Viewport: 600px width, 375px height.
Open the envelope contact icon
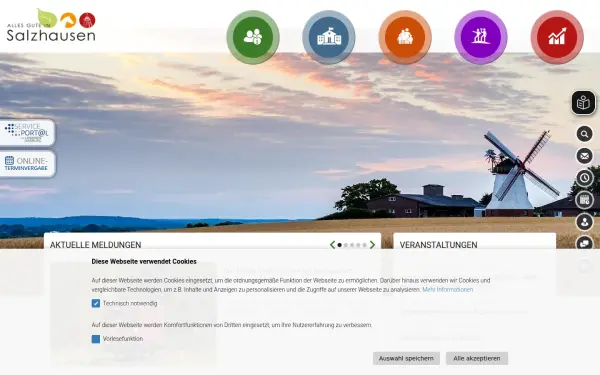584,156
